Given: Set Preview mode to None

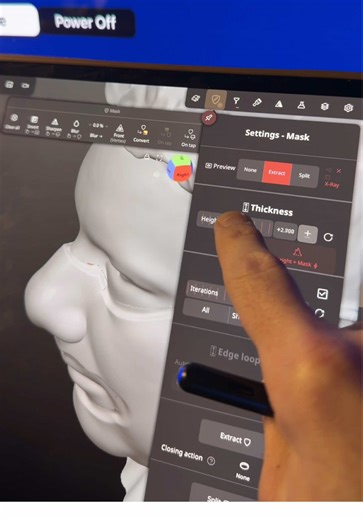Looking at the screenshot, I should pyautogui.click(x=250, y=170).
